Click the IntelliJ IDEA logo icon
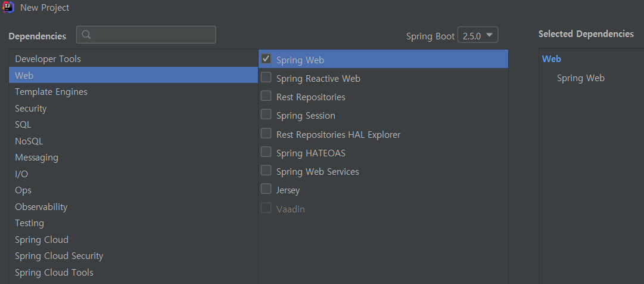Image resolution: width=644 pixels, height=284 pixels. pos(8,7)
